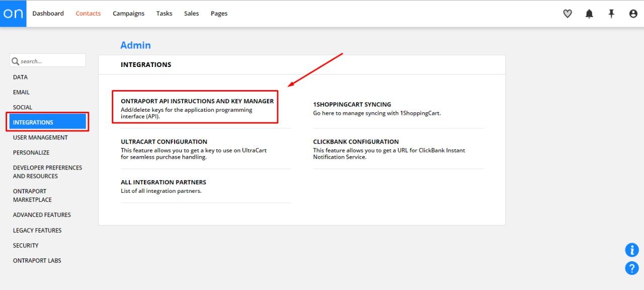Open CLICKBANK CONFIGURATION link
Screen dimensions: 644x290
tap(356, 142)
